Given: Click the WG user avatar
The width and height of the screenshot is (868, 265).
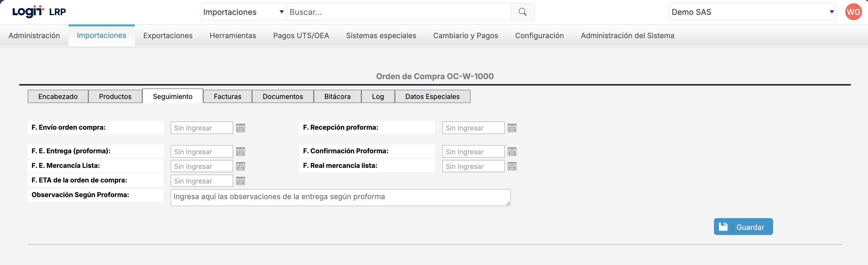Looking at the screenshot, I should pyautogui.click(x=853, y=12).
